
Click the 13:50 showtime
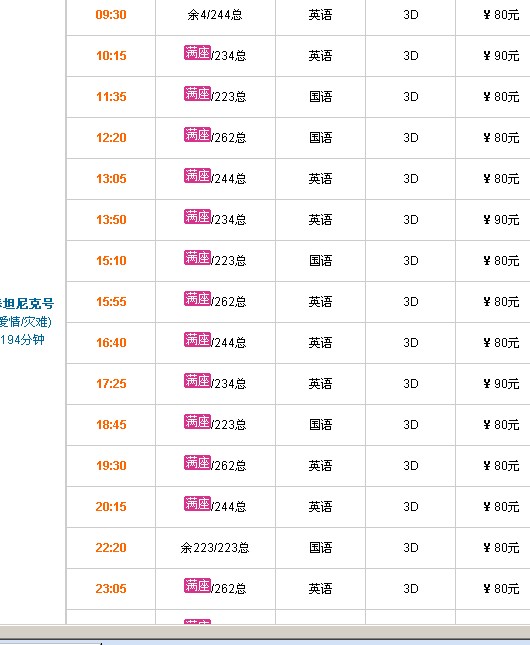click(x=111, y=220)
